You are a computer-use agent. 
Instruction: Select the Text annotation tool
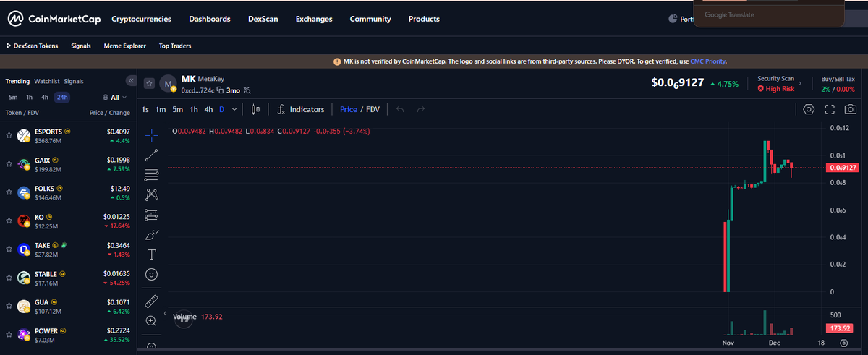tap(152, 255)
